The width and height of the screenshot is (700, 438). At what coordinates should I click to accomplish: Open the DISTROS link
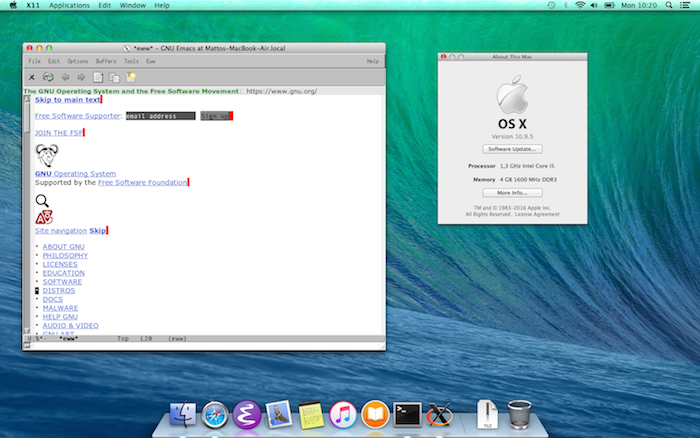pyautogui.click(x=58, y=291)
